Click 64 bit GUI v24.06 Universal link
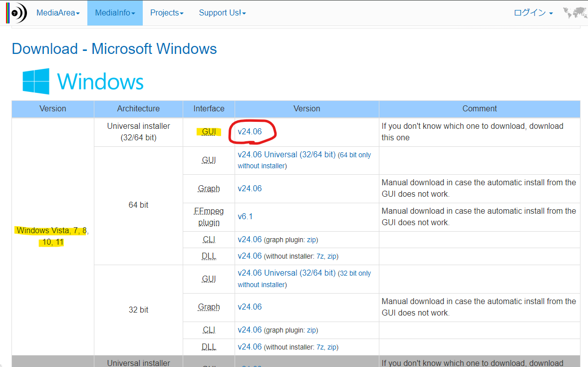 [x=287, y=155]
